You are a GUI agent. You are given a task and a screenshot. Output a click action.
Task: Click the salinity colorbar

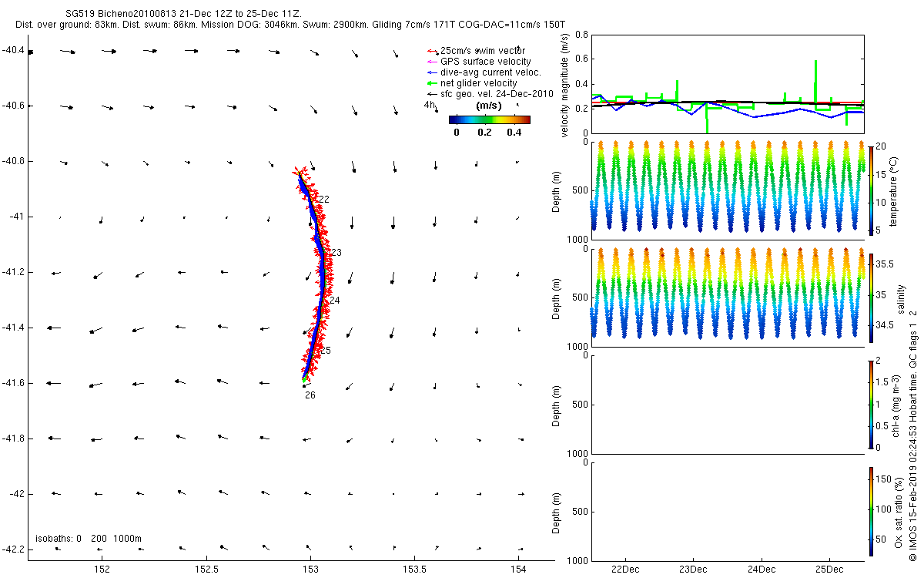click(871, 297)
